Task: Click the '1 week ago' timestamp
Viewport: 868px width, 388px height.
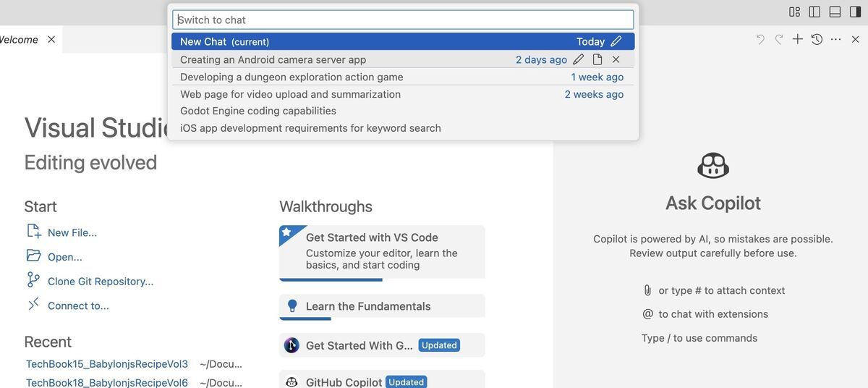Action: 597,77
